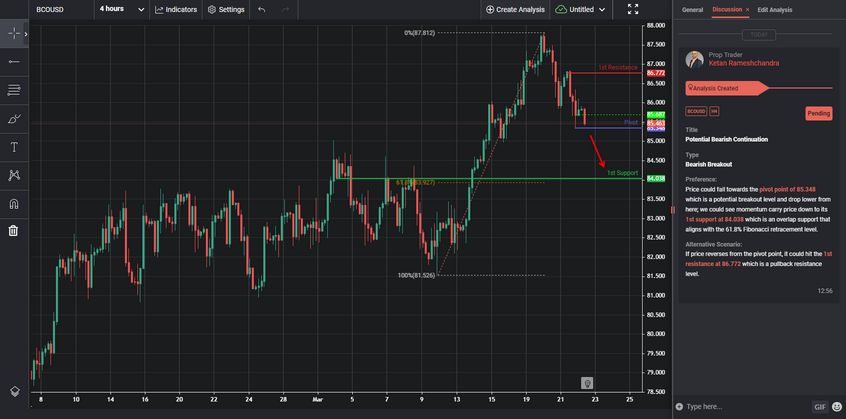The width and height of the screenshot is (846, 419).
Task: Select the 1st Support line label
Action: tap(622, 173)
